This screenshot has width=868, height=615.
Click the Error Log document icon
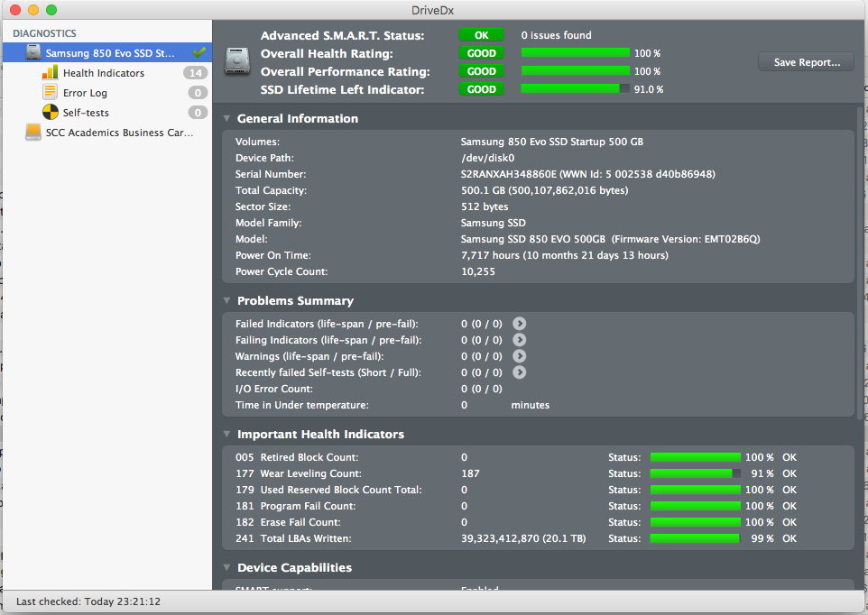50,92
